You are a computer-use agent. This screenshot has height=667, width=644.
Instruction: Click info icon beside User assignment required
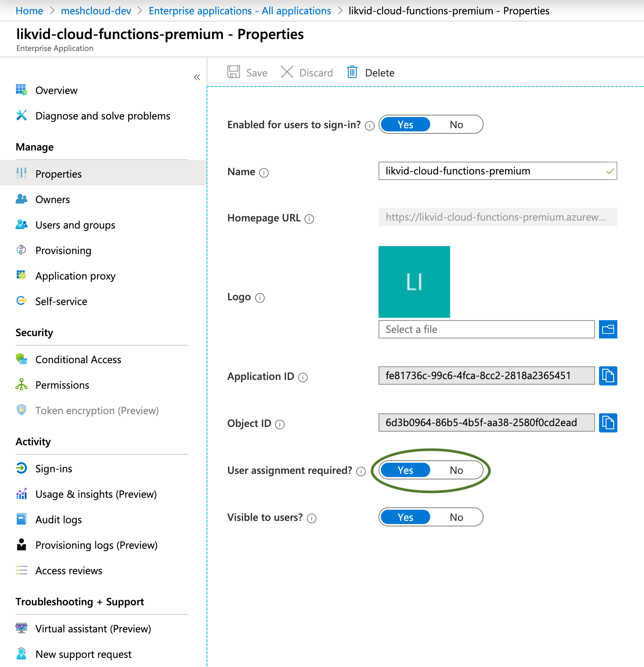[x=361, y=471]
